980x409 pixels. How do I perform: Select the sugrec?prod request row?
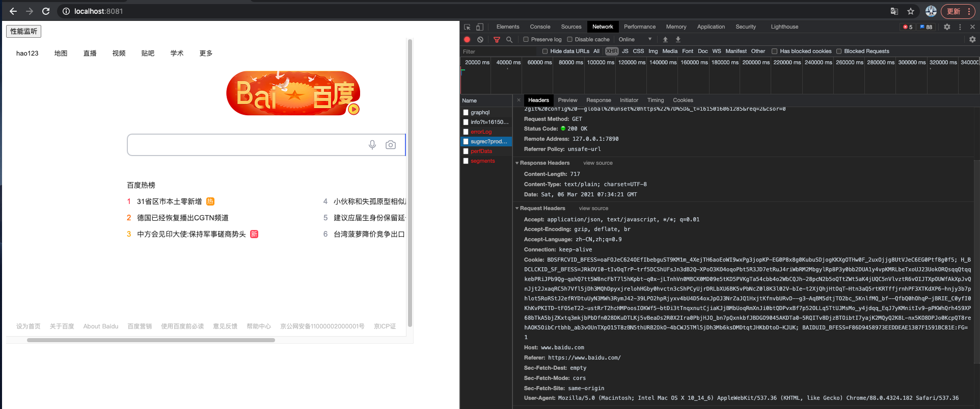[x=486, y=141]
